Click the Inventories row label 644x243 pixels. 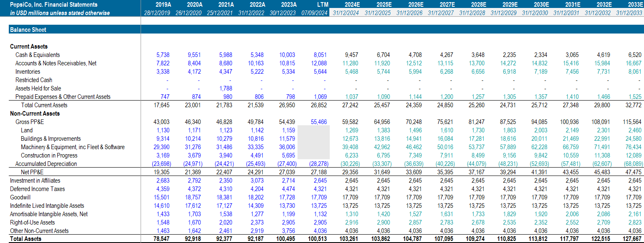(x=28, y=72)
